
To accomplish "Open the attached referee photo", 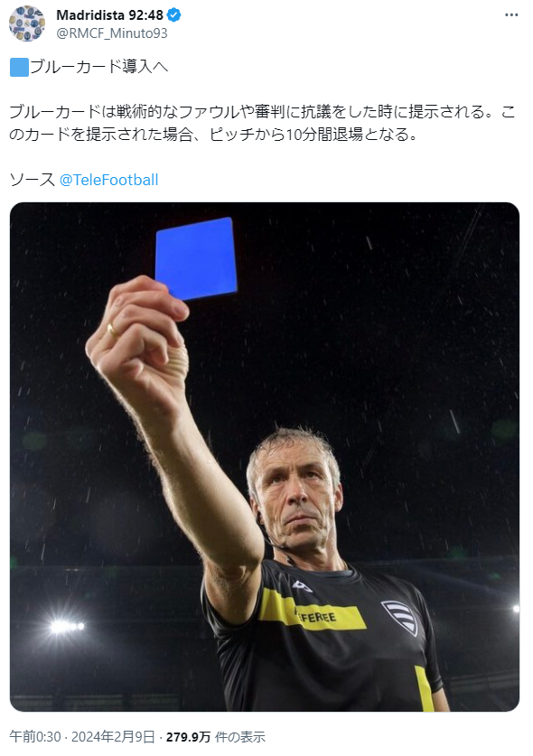I will pyautogui.click(x=265, y=457).
